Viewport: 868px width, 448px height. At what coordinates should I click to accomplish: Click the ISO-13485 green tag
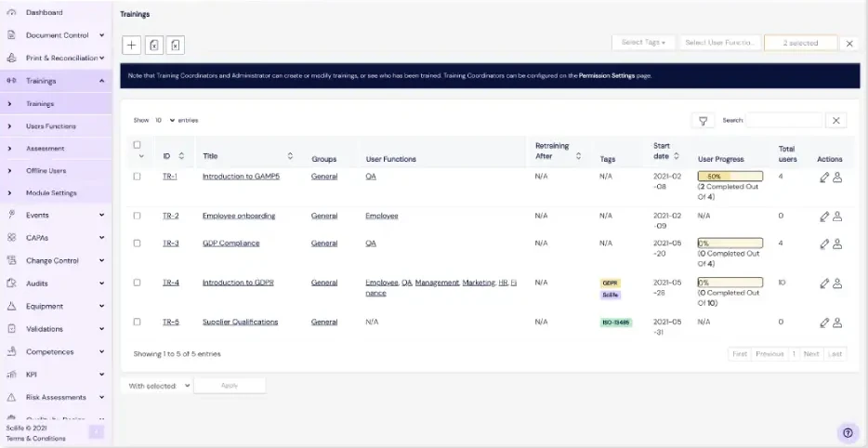click(615, 323)
